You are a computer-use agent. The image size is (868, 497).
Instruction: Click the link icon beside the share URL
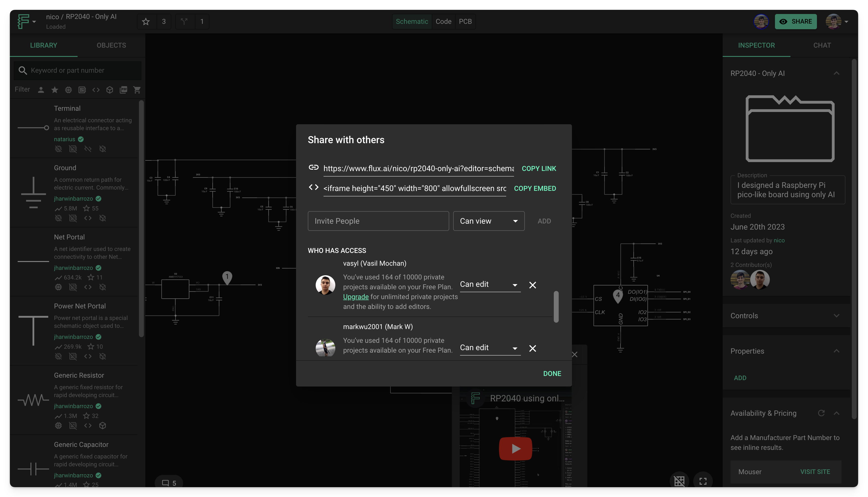[x=313, y=167]
